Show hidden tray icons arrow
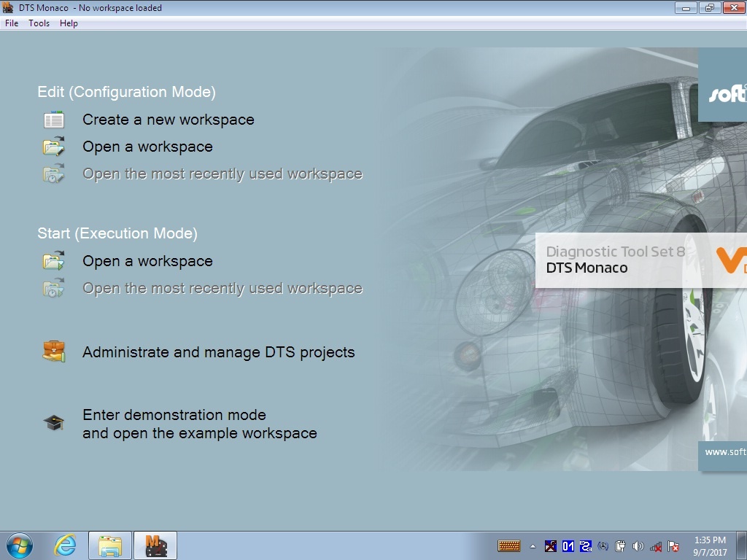 (x=533, y=546)
